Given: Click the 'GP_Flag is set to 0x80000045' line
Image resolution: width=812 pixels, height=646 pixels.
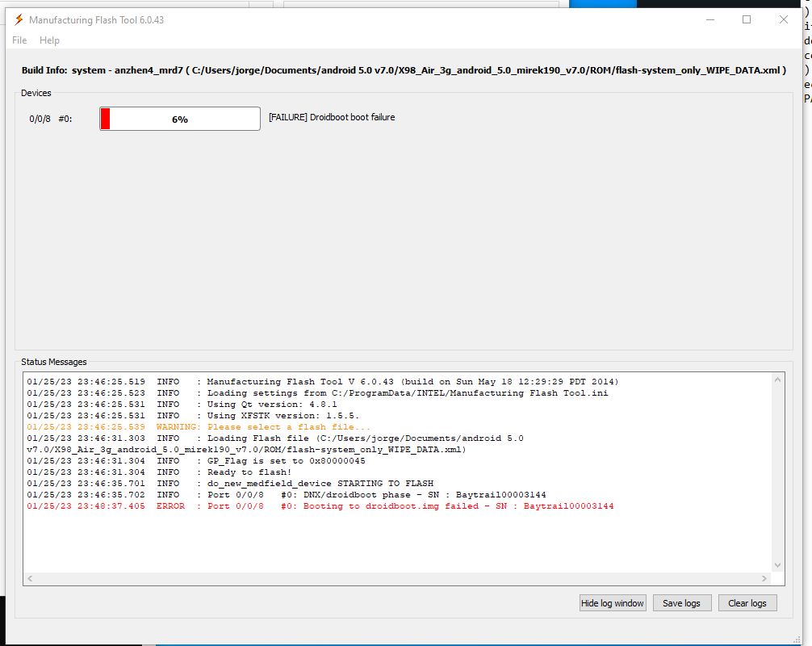Looking at the screenshot, I should point(196,460).
